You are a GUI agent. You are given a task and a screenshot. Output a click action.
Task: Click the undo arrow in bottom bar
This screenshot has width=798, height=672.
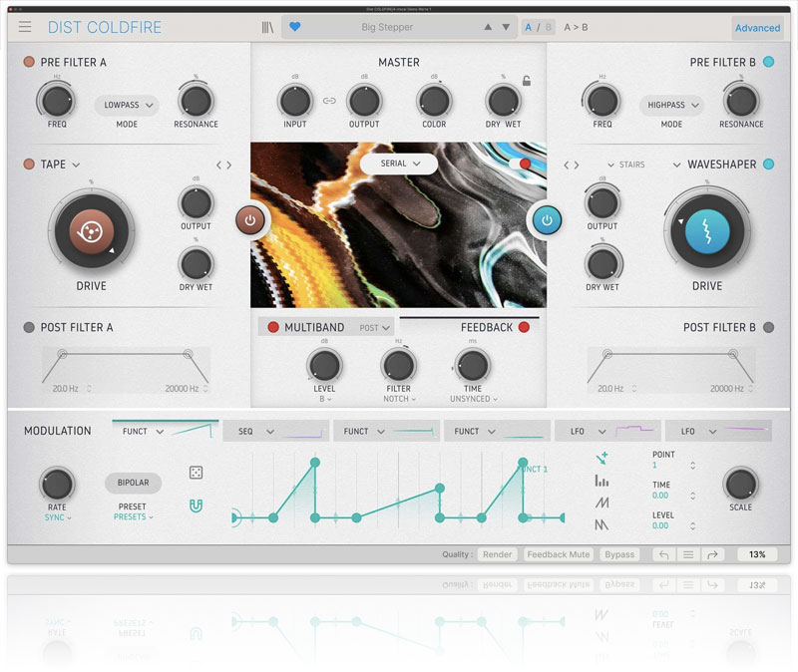click(x=663, y=554)
